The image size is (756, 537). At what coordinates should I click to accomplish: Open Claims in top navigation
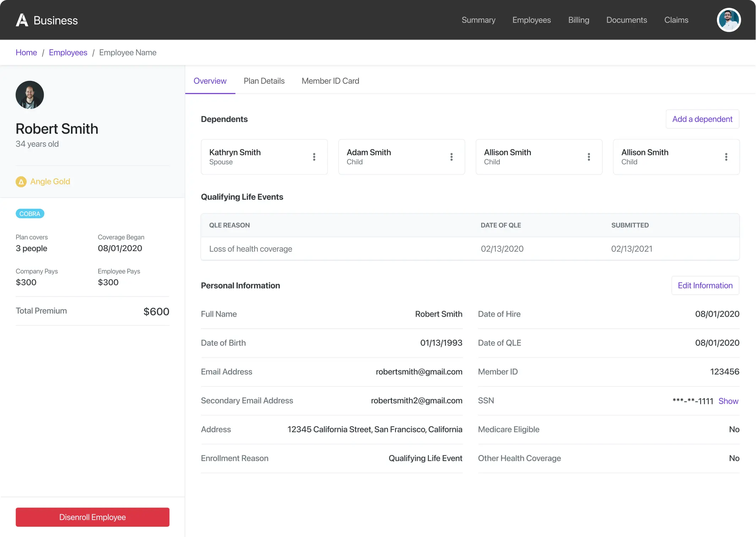point(676,20)
